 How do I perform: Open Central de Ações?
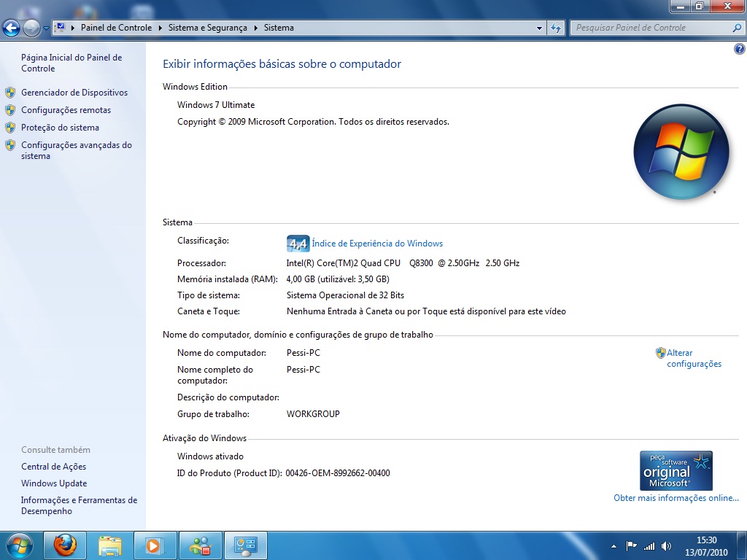(x=53, y=467)
